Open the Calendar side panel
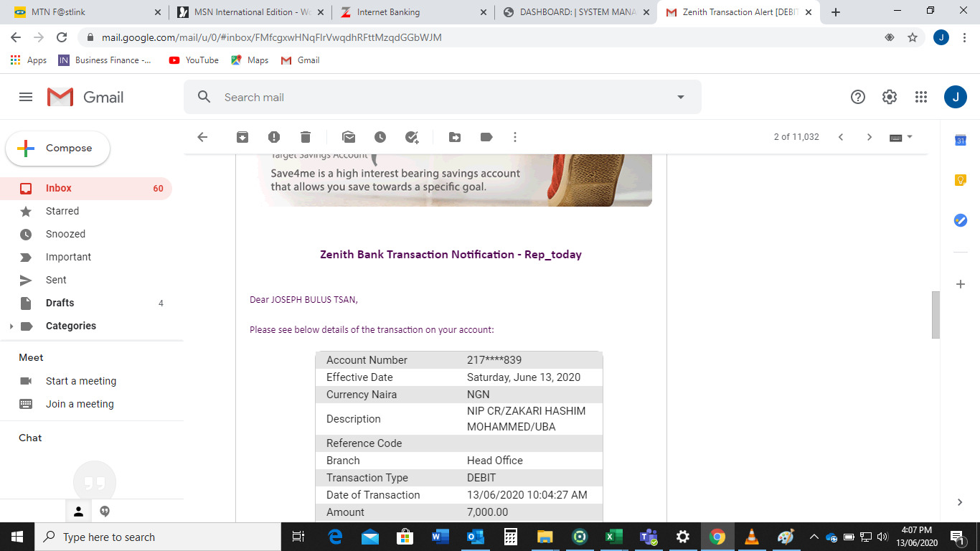Viewport: 980px width, 551px height. (961, 141)
